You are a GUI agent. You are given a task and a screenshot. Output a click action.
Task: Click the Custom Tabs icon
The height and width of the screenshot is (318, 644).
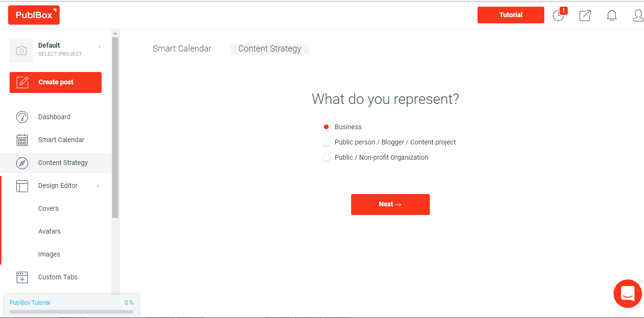tap(22, 277)
